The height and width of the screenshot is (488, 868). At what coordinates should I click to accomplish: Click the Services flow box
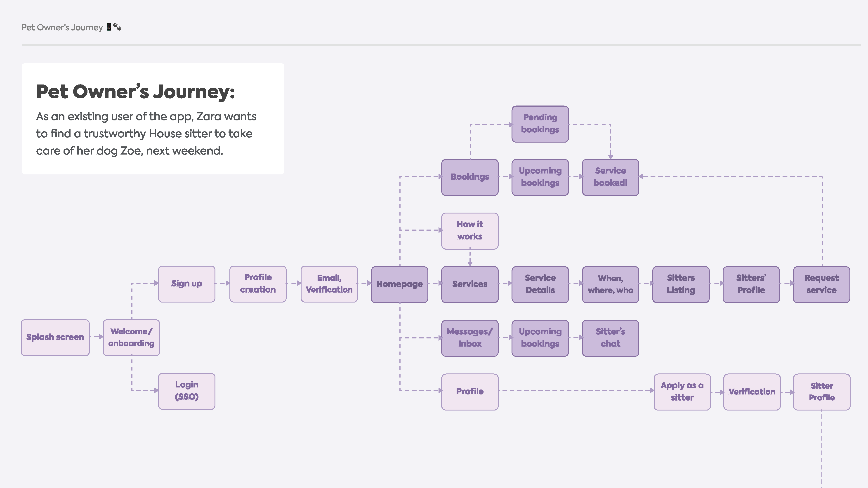(x=470, y=284)
